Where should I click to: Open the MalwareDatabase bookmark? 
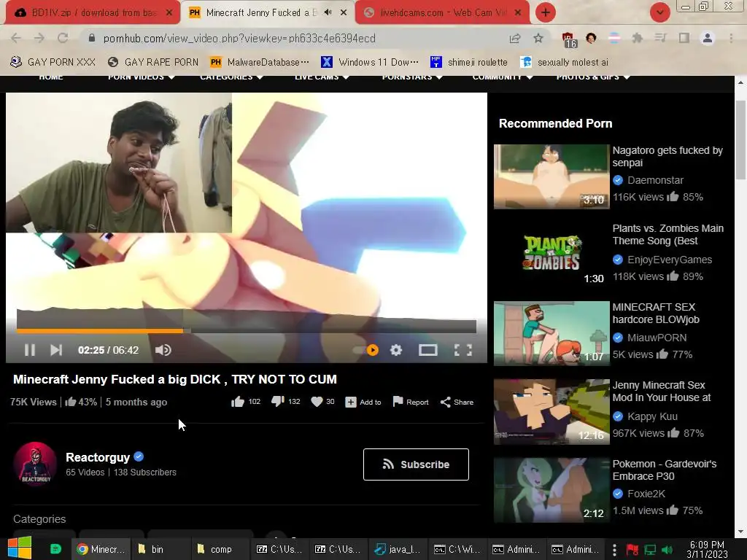[260, 62]
